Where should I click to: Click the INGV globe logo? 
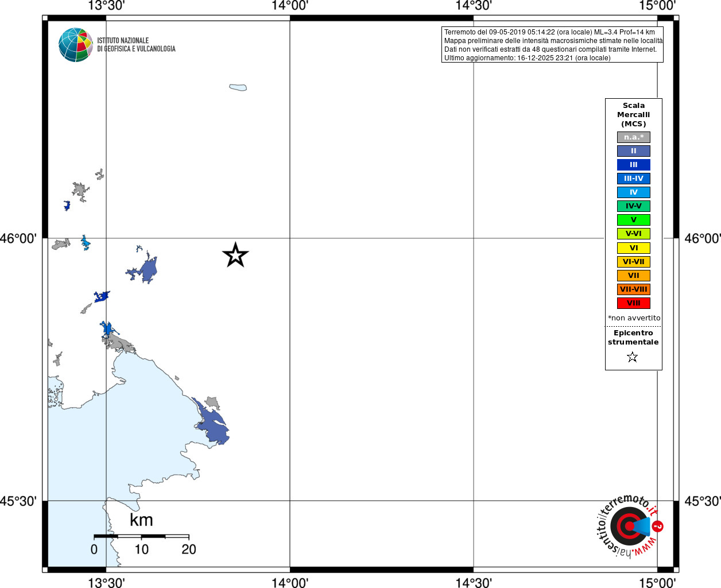coord(76,45)
